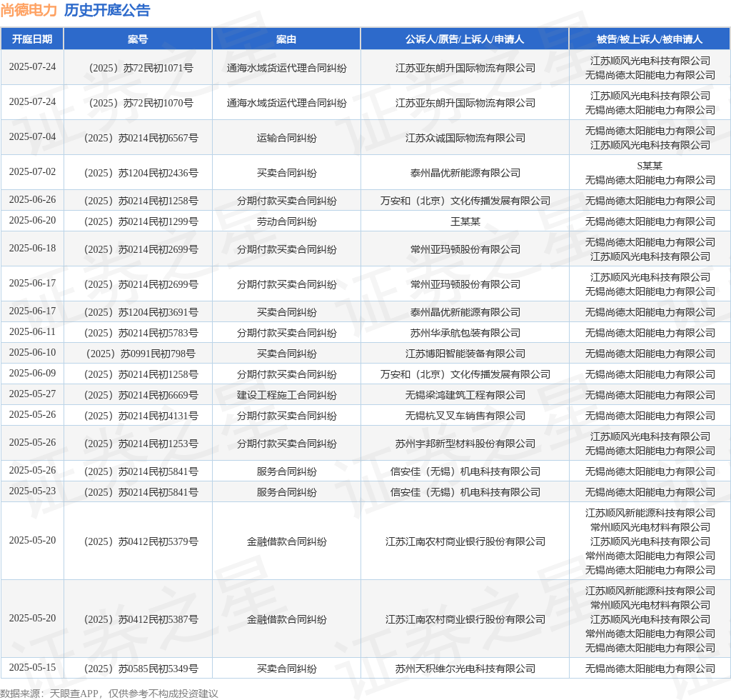Click case number 苏0214民初6567号
This screenshot has height=700, width=731.
(141, 138)
